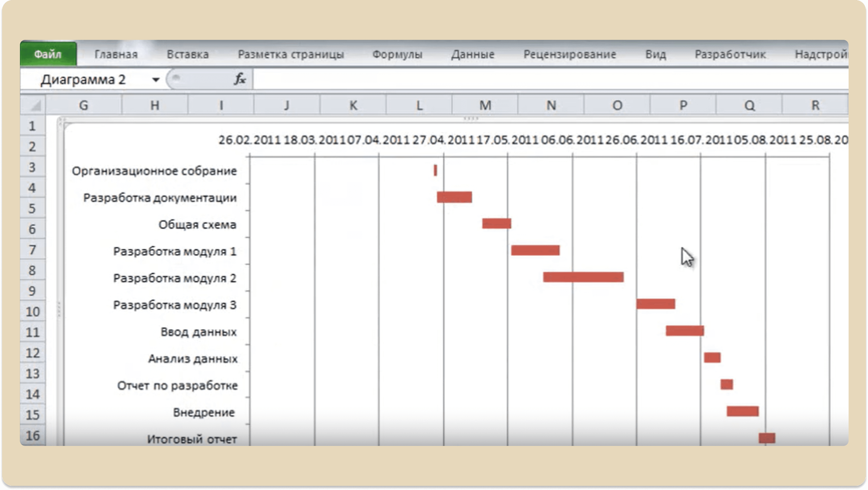Click the chart top-edge resize handle dots
868x490 pixels.
click(471, 119)
